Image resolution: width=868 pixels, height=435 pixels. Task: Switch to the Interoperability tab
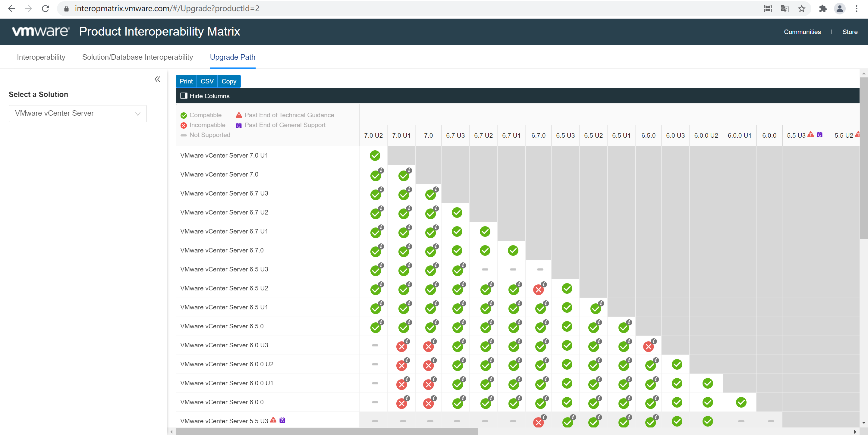click(x=41, y=57)
